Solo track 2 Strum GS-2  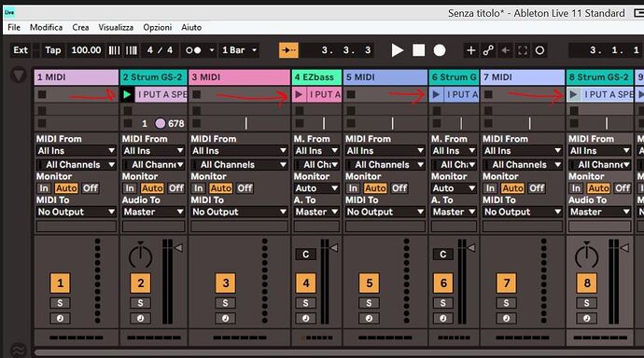(140, 303)
